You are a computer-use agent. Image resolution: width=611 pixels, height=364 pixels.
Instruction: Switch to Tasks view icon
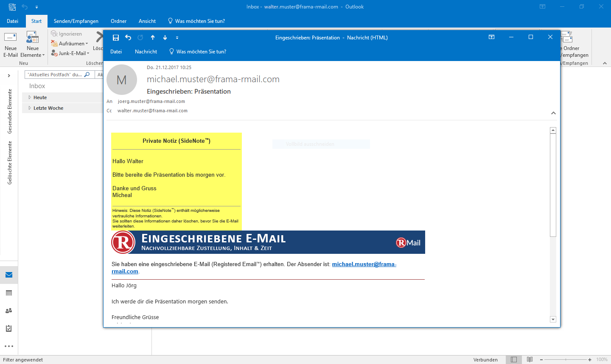[9, 328]
